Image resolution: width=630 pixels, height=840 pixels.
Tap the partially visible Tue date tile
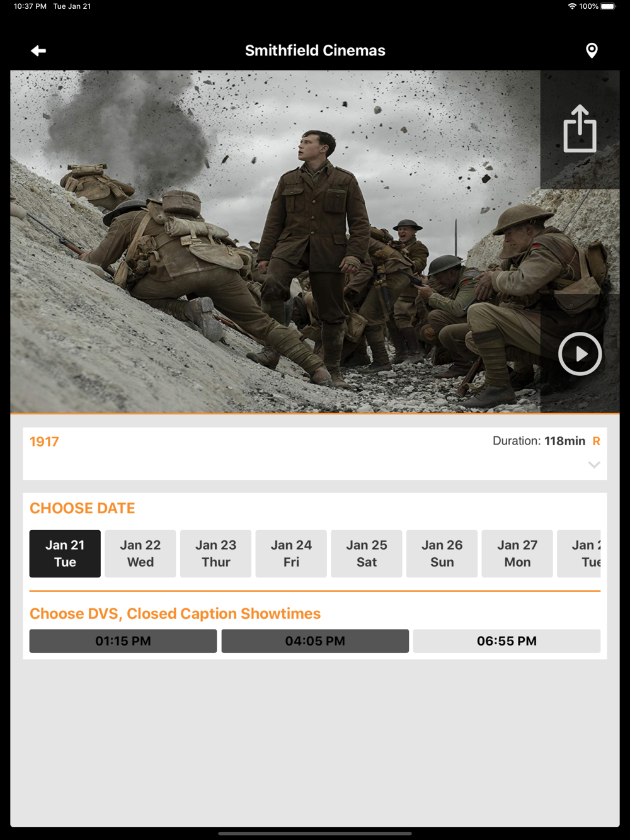(579, 553)
